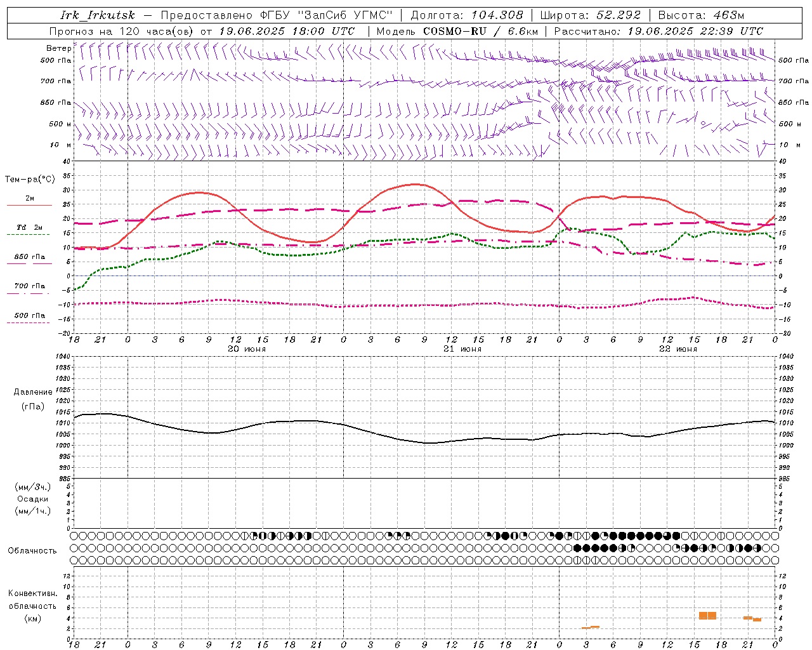Image resolution: width=812 pixels, height=650 pixels.
Task: Click the elevation text Высота: 463м
Action: tap(701, 15)
